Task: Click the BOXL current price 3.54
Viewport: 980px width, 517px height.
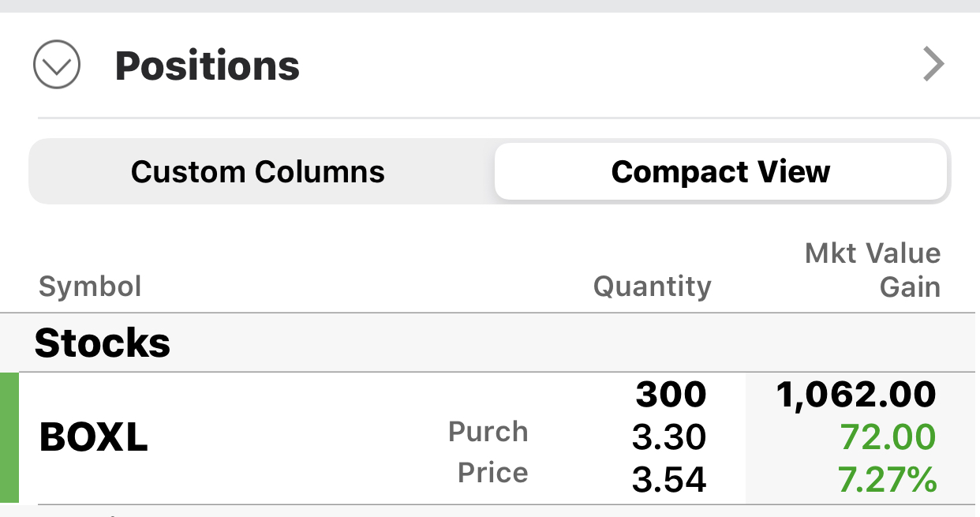Action: 669,479
